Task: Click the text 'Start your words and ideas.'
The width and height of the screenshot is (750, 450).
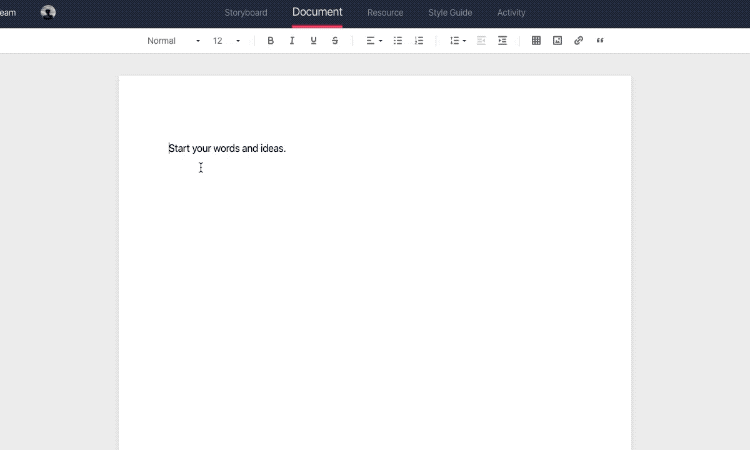Action: pos(227,148)
